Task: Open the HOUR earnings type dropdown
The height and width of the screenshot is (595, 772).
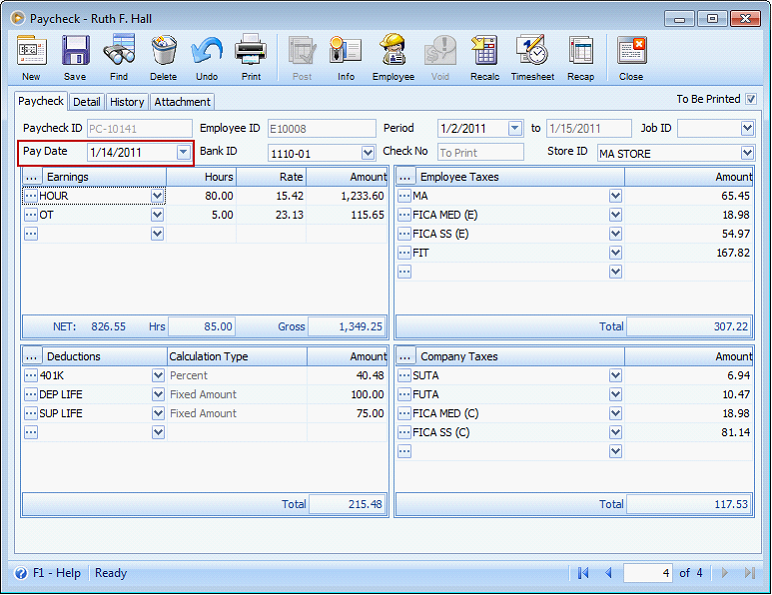Action: pos(157,196)
